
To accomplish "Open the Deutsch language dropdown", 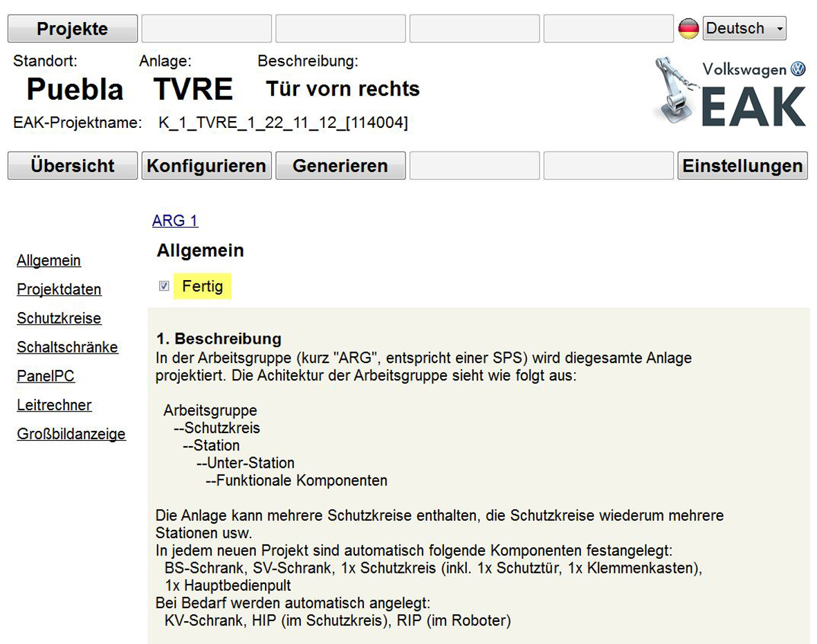I will 744,29.
